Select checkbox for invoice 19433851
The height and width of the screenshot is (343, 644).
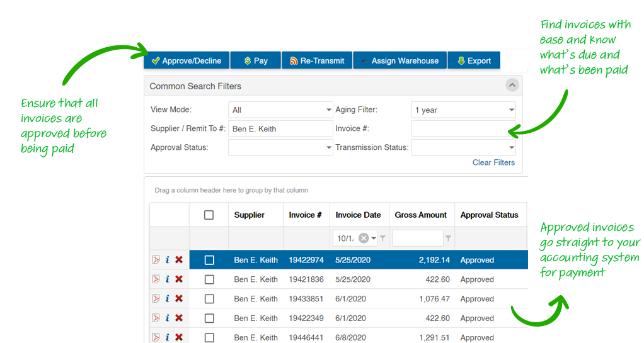click(x=209, y=299)
